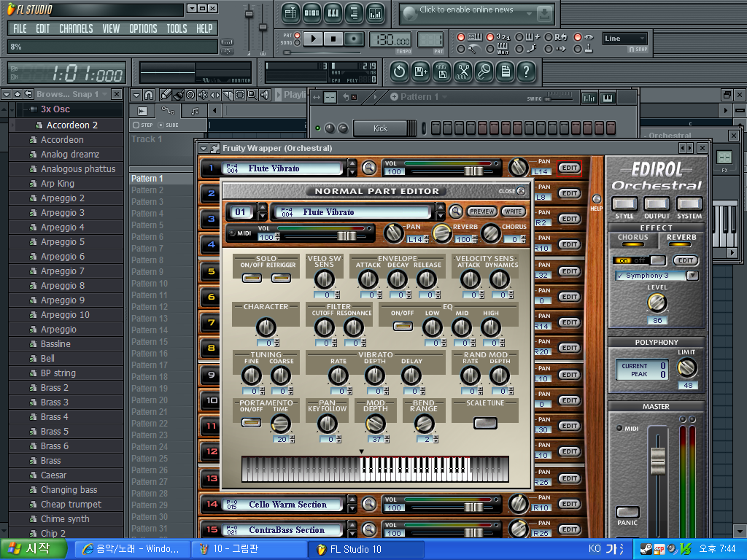747x560 pixels.
Task: Click the undo history round button
Action: (399, 72)
